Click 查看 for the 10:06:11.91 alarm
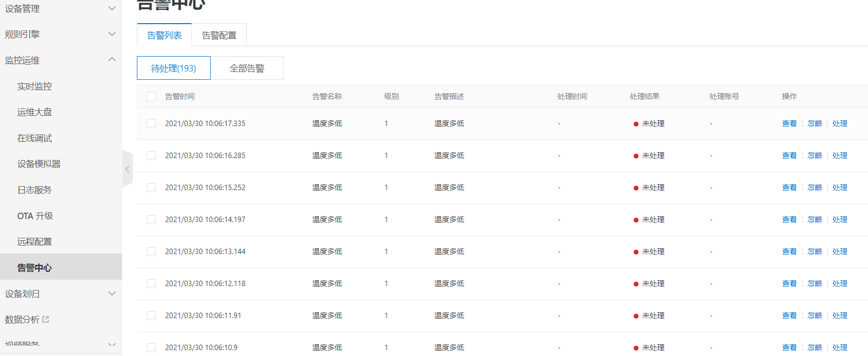 [789, 316]
